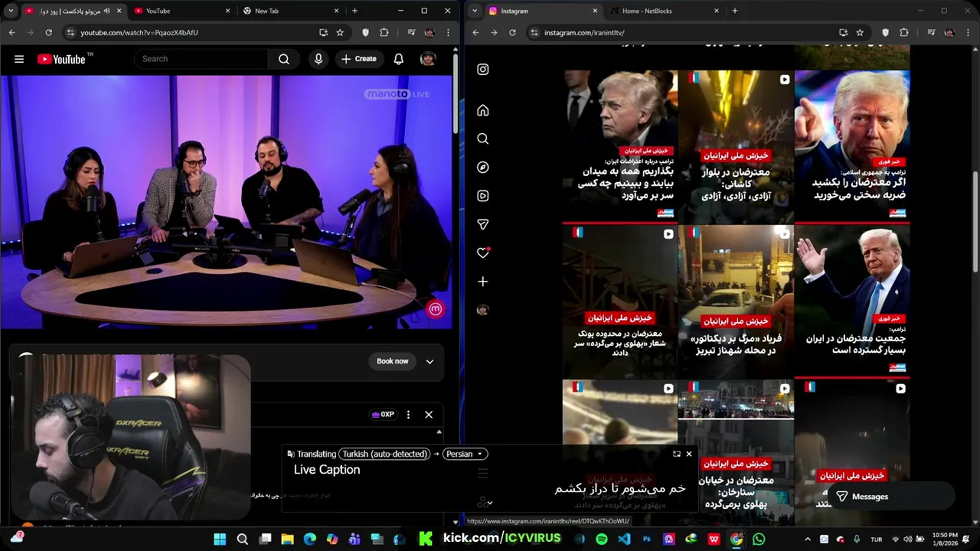Screen dimensions: 980x551
Task: Close the panel beside 0XP badge
Action: [429, 415]
